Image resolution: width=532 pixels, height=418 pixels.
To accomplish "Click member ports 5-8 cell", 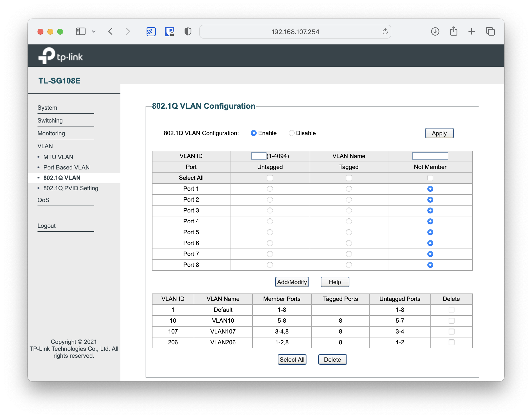I will 282,321.
